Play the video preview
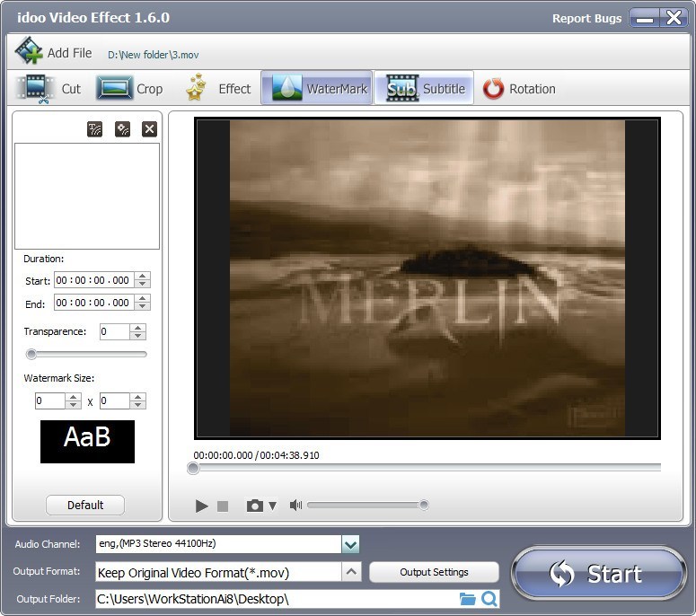 pos(201,506)
